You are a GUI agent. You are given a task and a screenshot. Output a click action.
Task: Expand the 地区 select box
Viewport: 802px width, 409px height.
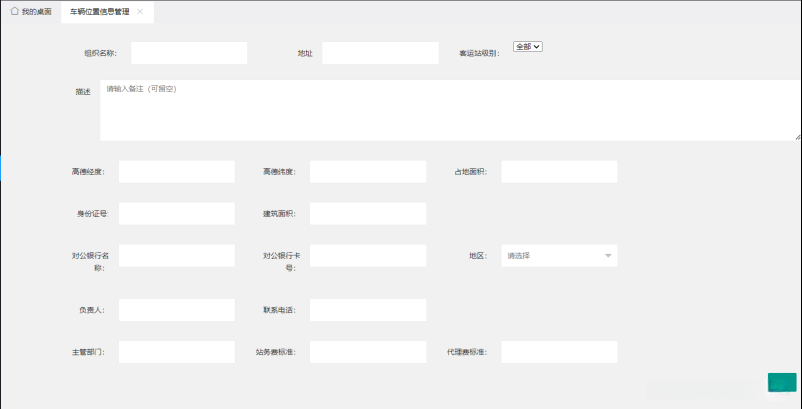tap(558, 256)
